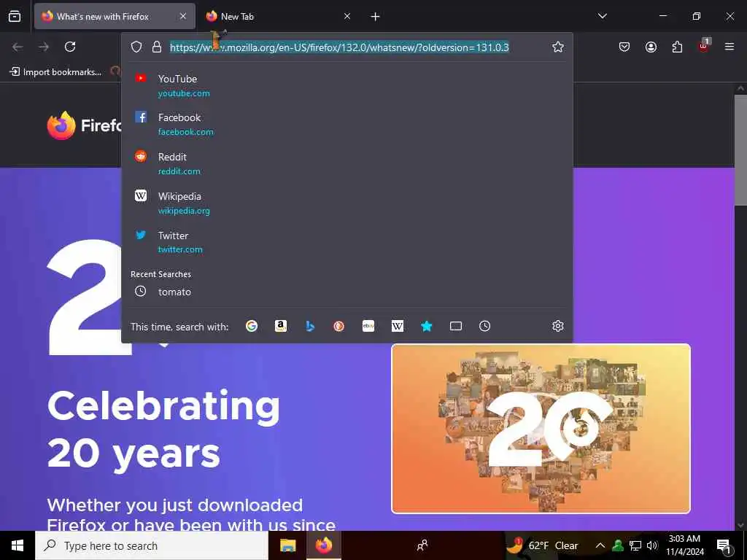
Task: Click the page vertical scrollbar thumb
Action: pyautogui.click(x=740, y=150)
